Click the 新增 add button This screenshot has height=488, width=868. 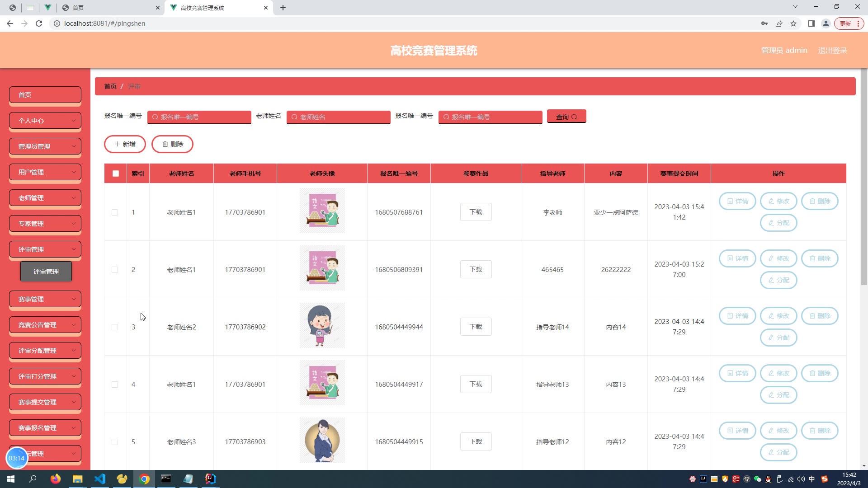(x=125, y=144)
